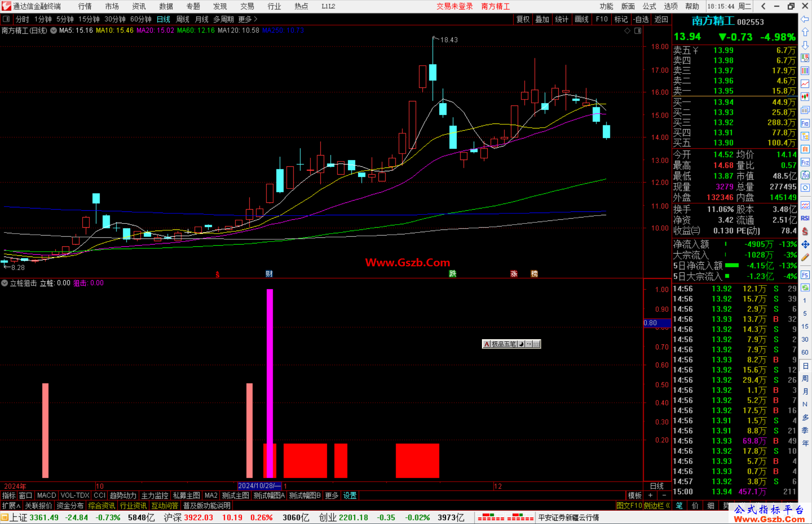Click the 返回 button

click(x=661, y=19)
